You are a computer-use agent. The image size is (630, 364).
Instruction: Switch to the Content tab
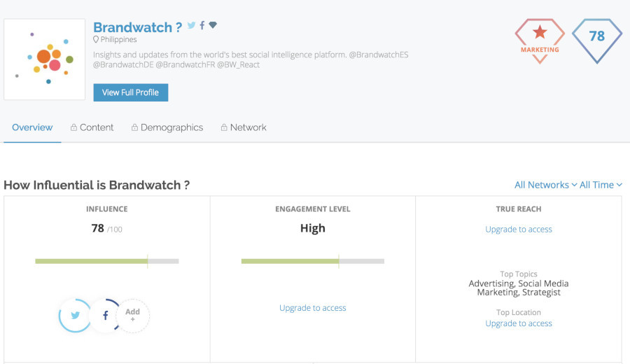[92, 127]
